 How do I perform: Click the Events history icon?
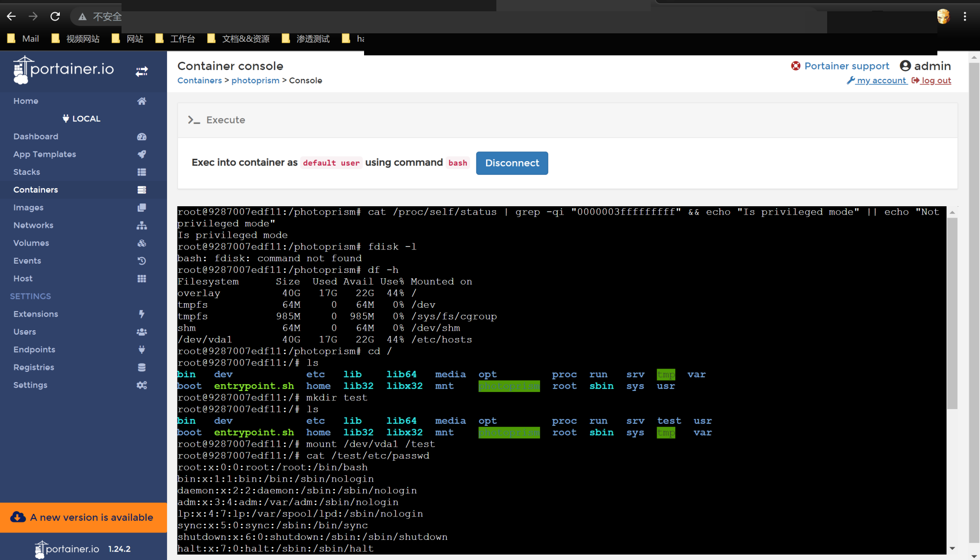coord(142,261)
